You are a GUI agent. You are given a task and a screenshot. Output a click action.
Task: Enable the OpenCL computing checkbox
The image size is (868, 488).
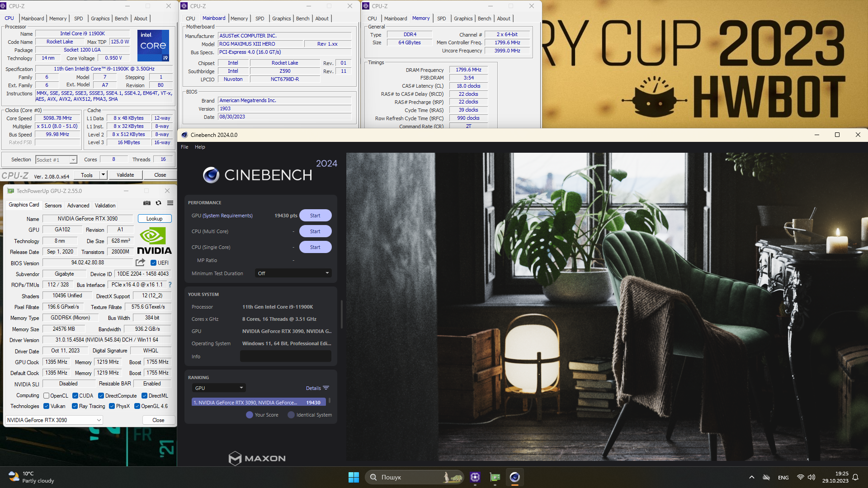coord(46,396)
